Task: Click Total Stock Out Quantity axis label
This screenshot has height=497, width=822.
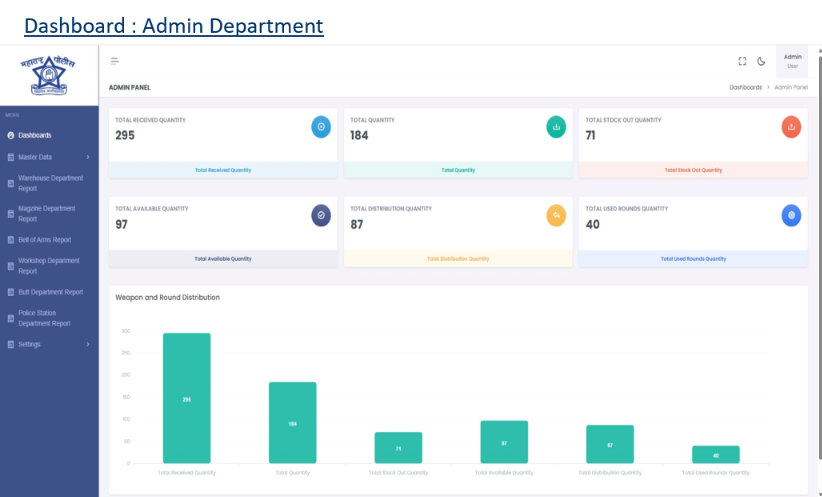Action: tap(398, 473)
